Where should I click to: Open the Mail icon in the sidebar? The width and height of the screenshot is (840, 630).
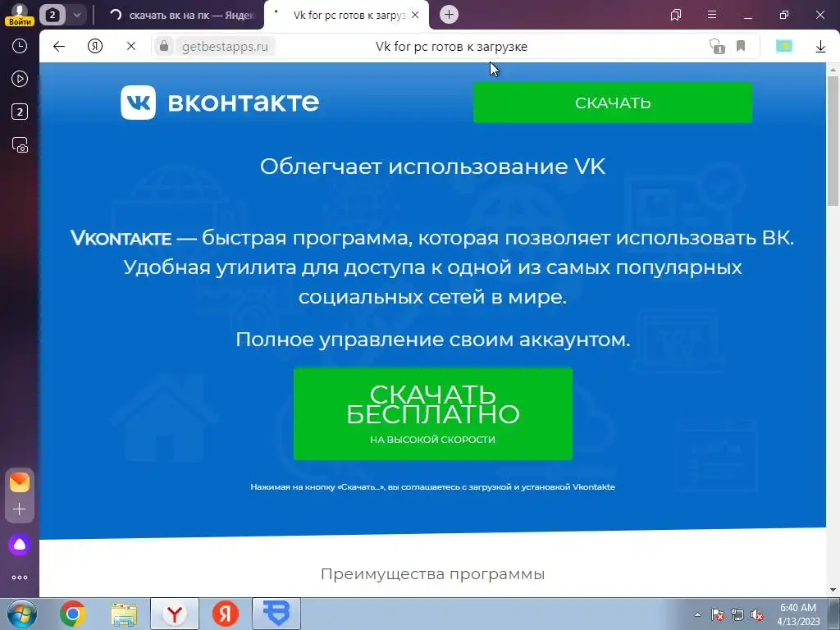coord(20,482)
